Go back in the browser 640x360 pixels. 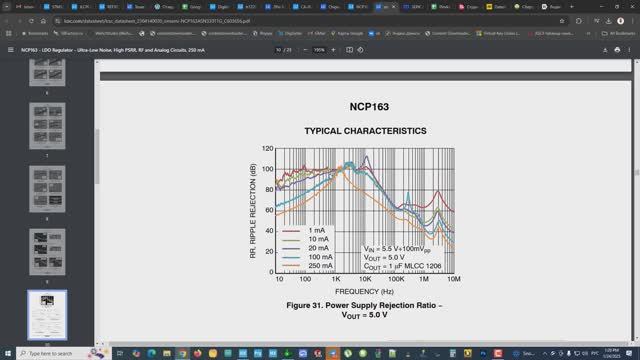[x=7, y=21]
